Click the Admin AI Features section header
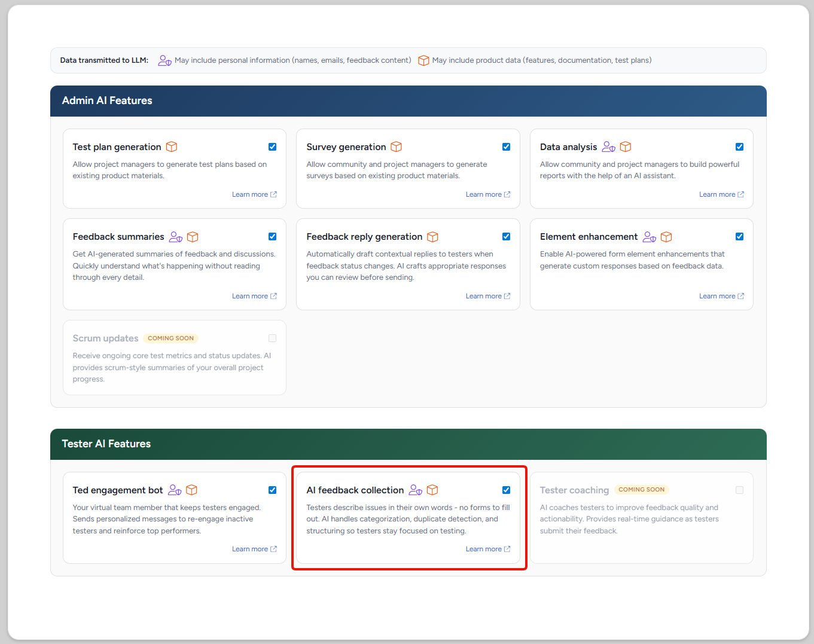Screen dimensions: 814x644 tap(107, 100)
